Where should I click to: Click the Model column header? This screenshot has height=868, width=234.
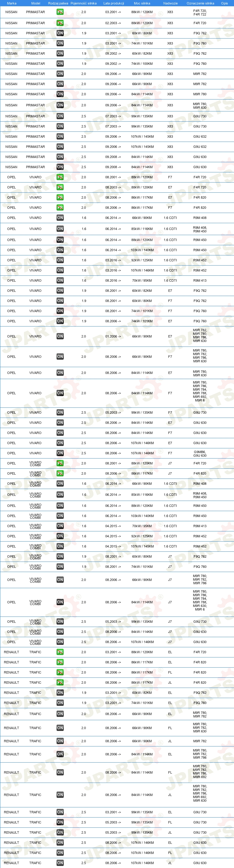tap(35, 3)
